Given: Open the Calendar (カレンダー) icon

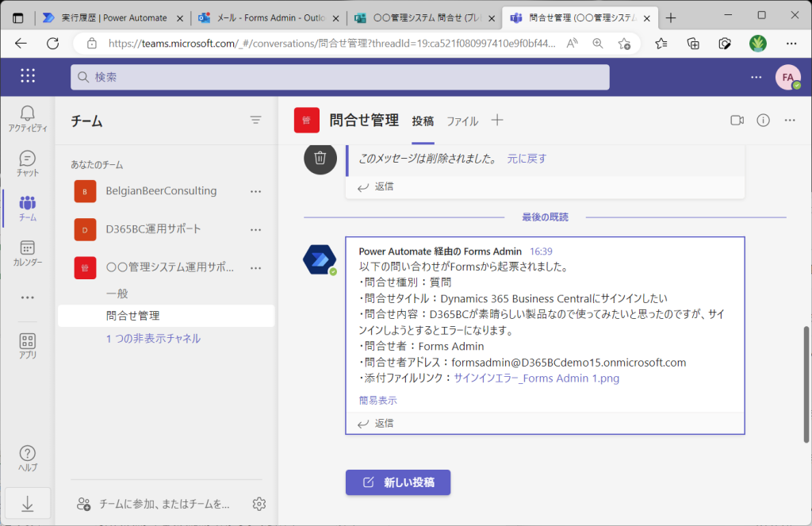Looking at the screenshot, I should point(28,253).
